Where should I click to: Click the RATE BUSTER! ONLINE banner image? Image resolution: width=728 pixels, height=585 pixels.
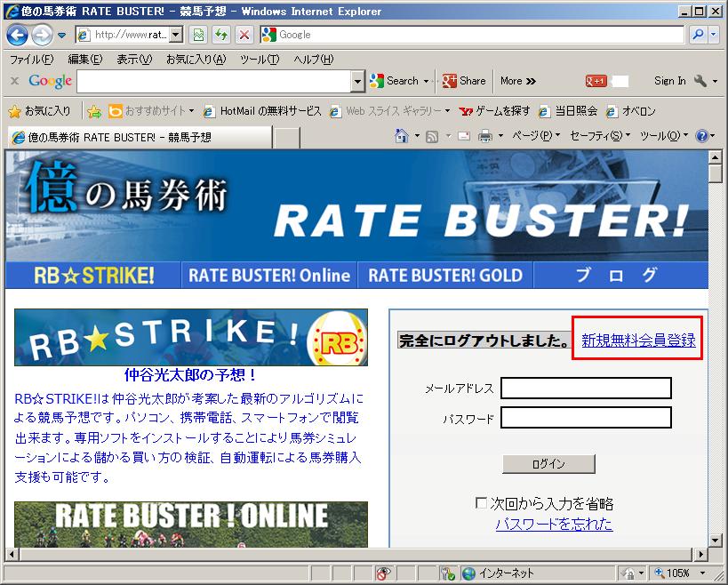click(x=191, y=525)
